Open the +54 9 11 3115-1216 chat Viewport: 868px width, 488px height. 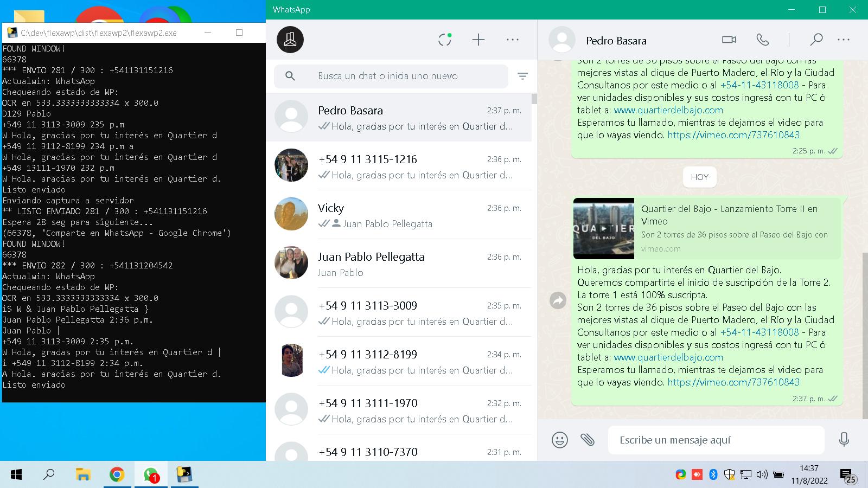point(399,166)
